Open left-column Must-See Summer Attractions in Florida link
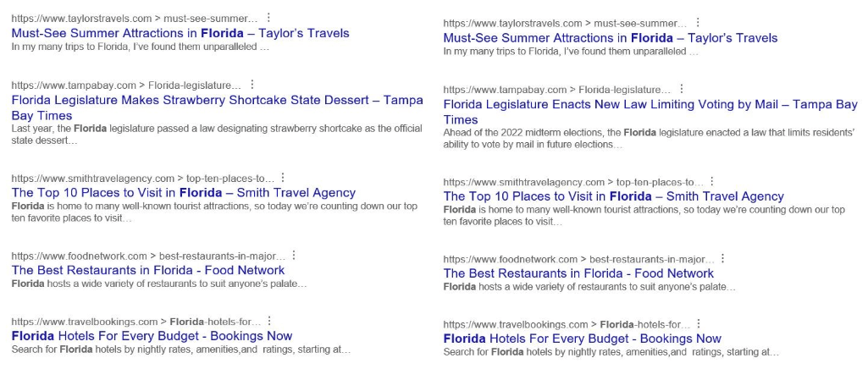The width and height of the screenshot is (868, 369). pyautogui.click(x=180, y=33)
